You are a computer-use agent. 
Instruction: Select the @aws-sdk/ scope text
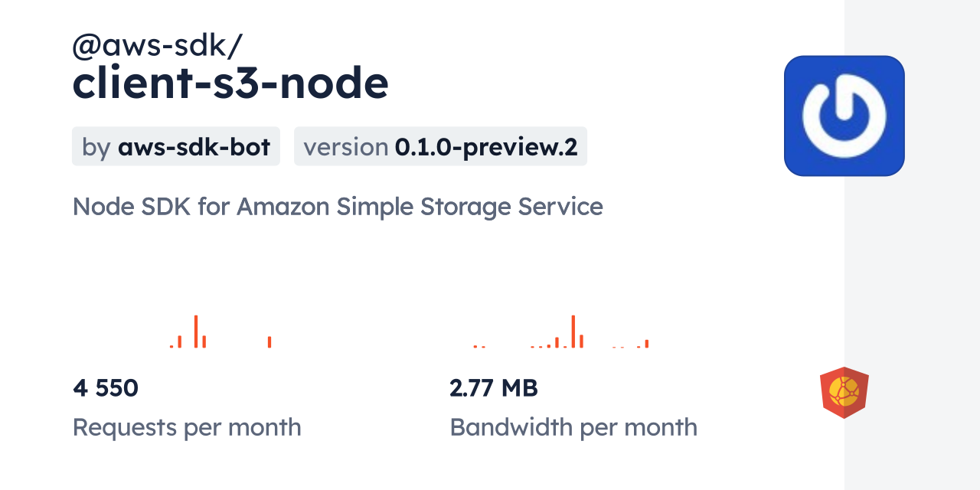[x=157, y=46]
